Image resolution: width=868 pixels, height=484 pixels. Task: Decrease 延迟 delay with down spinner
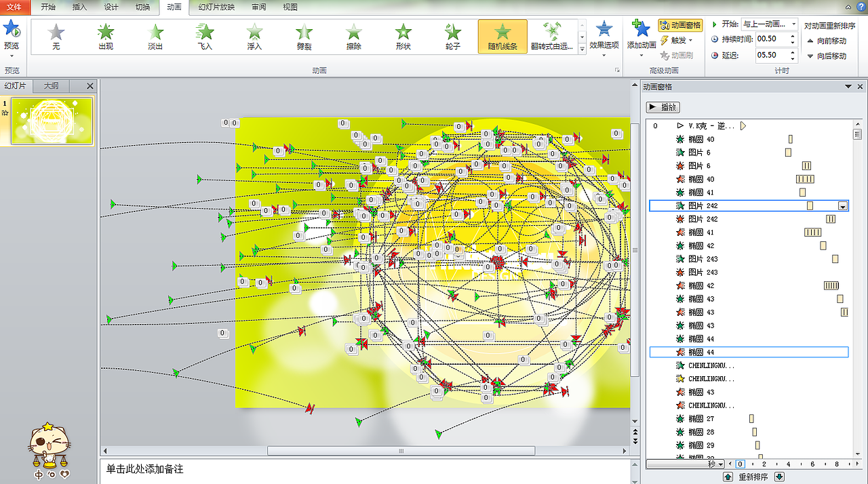click(x=793, y=58)
